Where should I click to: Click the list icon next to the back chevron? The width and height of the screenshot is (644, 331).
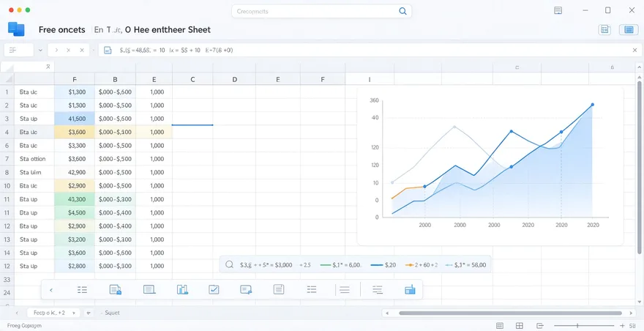tap(82, 290)
